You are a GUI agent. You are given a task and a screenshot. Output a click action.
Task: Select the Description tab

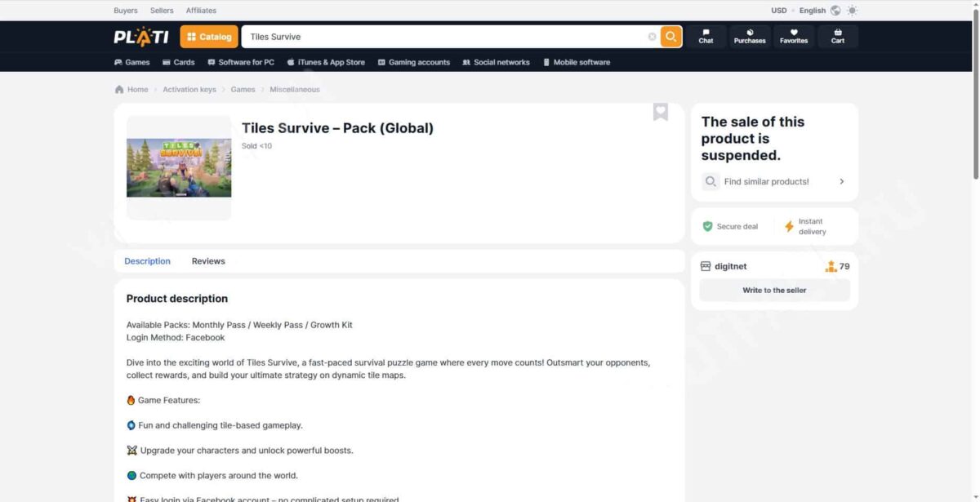pos(147,261)
